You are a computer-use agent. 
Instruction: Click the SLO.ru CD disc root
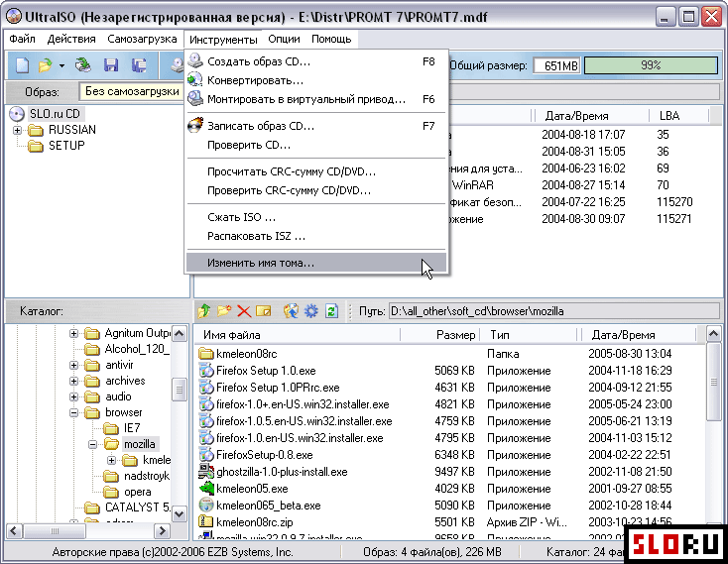[x=47, y=114]
